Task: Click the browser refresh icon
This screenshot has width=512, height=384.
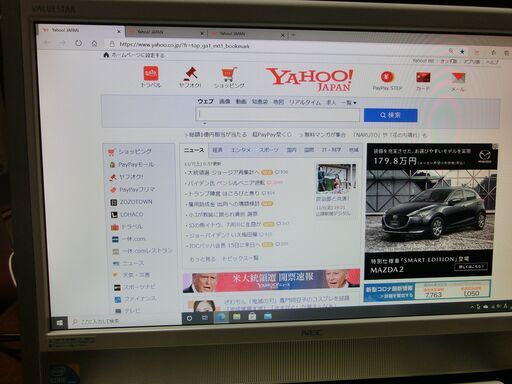Action: [x=78, y=43]
